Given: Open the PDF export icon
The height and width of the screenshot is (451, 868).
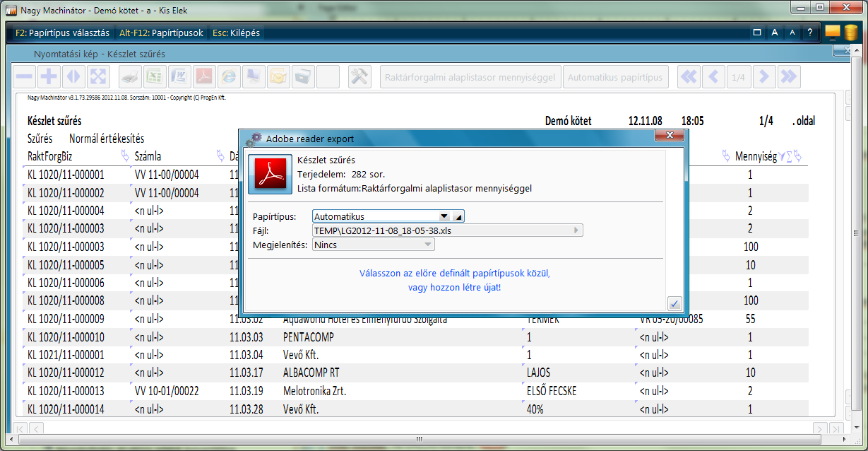Looking at the screenshot, I should [x=204, y=76].
